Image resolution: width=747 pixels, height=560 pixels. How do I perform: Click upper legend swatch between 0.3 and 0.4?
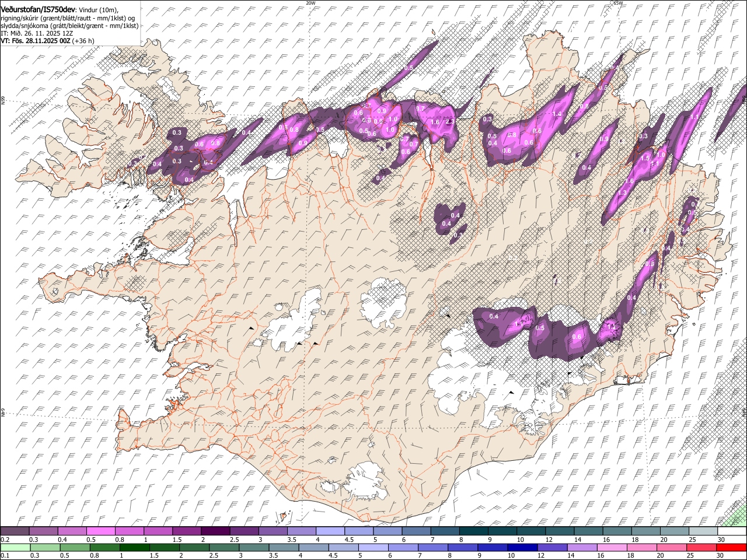point(43,531)
